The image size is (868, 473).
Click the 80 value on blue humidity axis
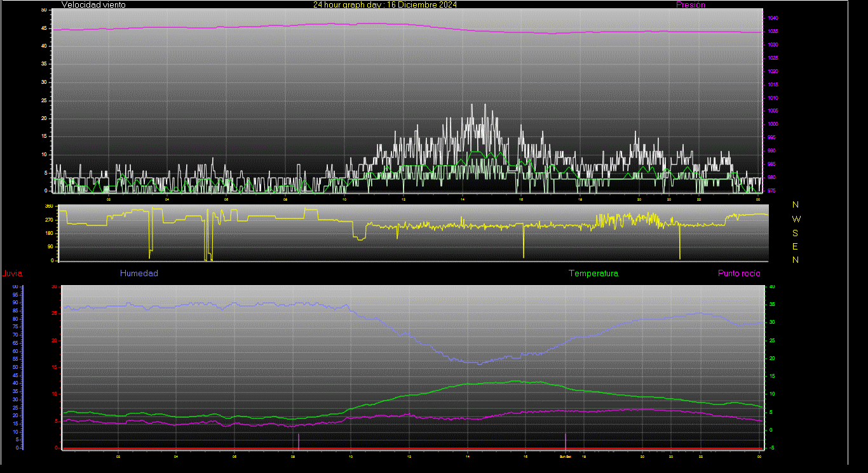(15, 319)
